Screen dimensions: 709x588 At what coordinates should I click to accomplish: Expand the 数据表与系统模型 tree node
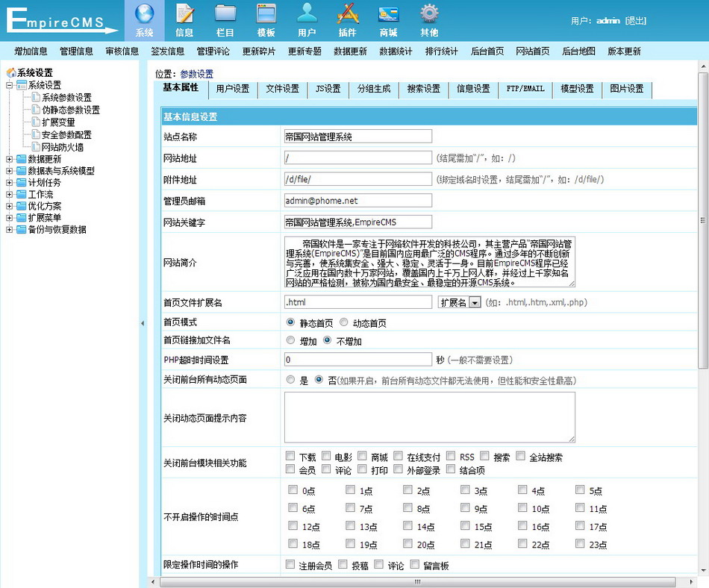9,171
